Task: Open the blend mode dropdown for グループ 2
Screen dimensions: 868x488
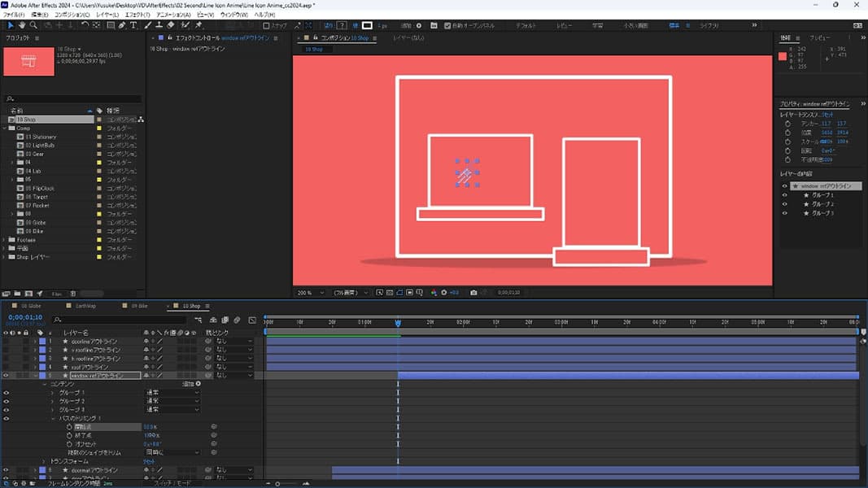Action: pos(172,401)
